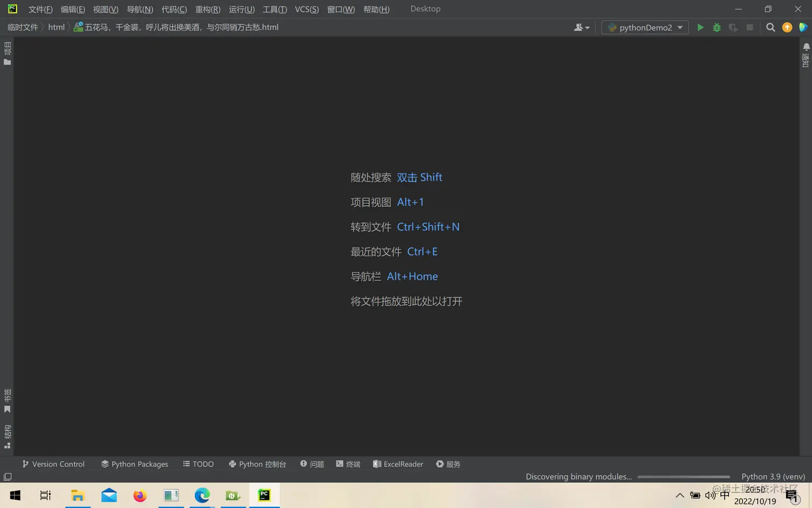Open the VCS(S) menu
The height and width of the screenshot is (508, 812).
(x=307, y=9)
